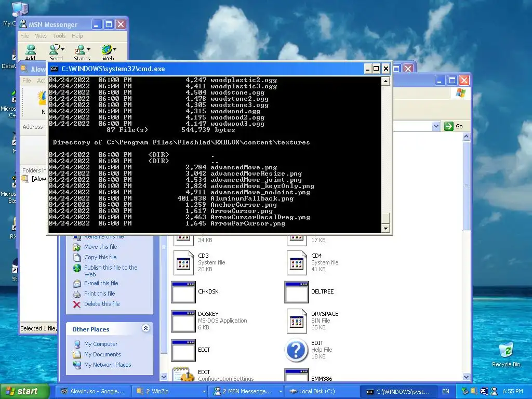532x399 pixels.
Task: Click the Go button in Explorer
Action: tap(453, 126)
